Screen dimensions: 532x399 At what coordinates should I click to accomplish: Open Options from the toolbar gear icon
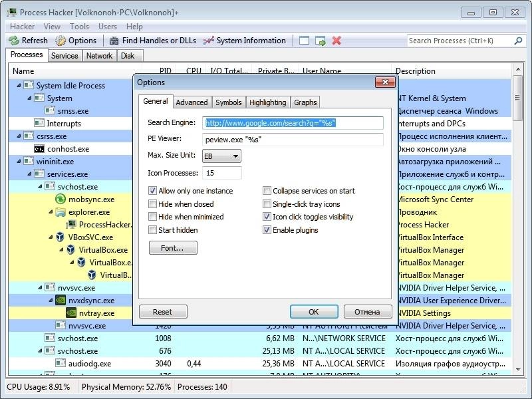[61, 41]
